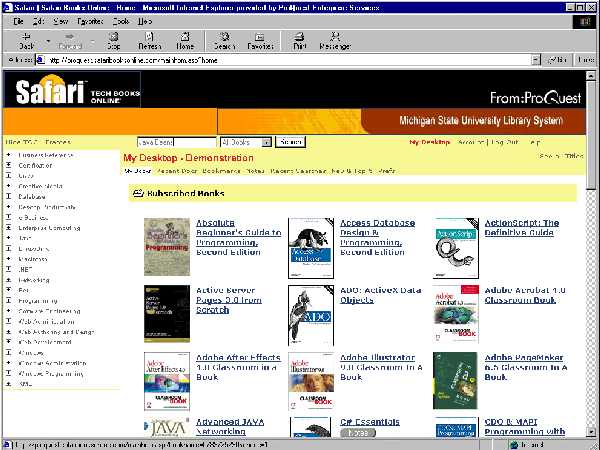Click in the book search text field

(x=177, y=142)
